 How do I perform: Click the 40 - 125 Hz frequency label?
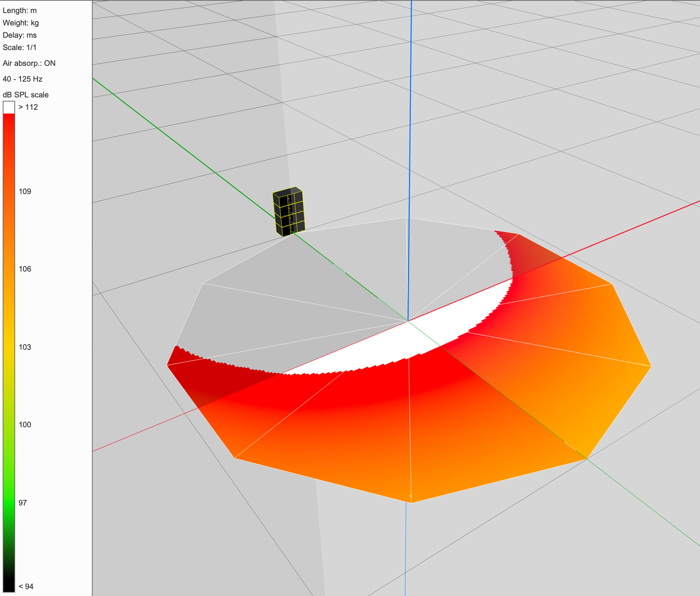23,79
